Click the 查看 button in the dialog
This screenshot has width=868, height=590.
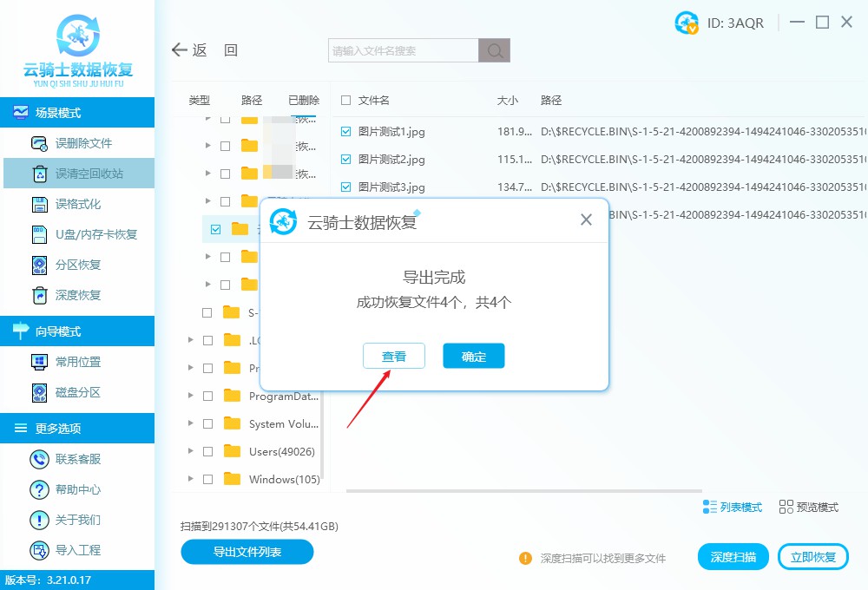[x=394, y=356]
